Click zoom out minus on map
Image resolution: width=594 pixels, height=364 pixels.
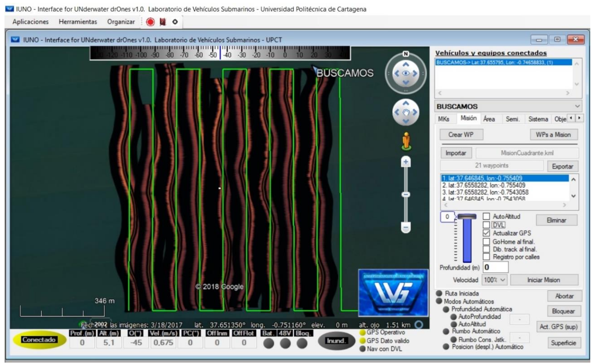coord(406,227)
